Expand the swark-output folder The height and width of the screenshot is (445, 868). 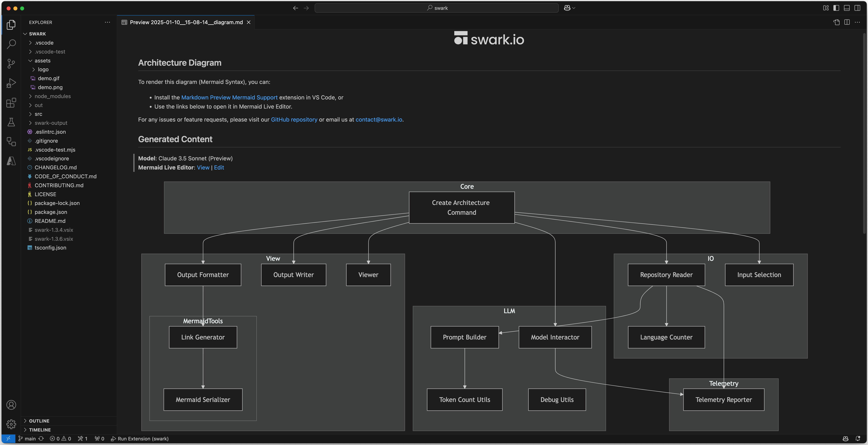[69, 123]
